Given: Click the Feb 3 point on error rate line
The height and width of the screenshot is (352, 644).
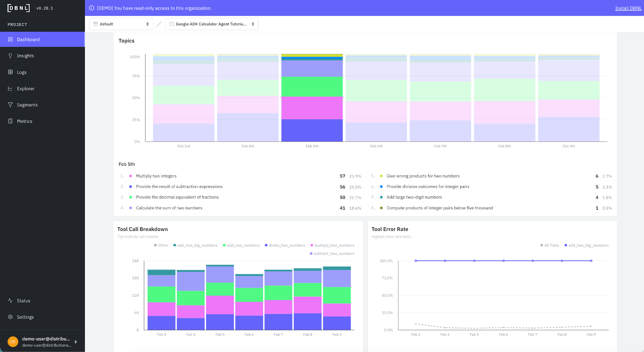Looking at the screenshot, I should (416, 261).
